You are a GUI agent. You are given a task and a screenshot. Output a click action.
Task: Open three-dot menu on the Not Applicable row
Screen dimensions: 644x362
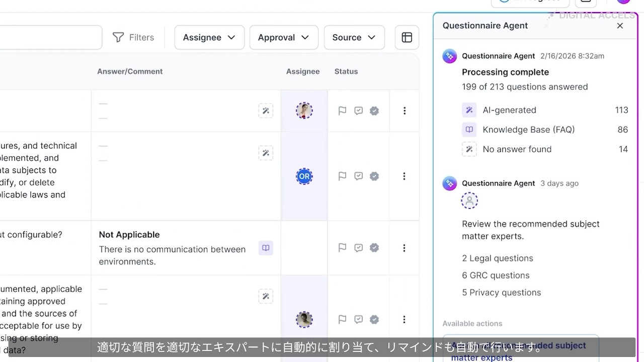(405, 248)
